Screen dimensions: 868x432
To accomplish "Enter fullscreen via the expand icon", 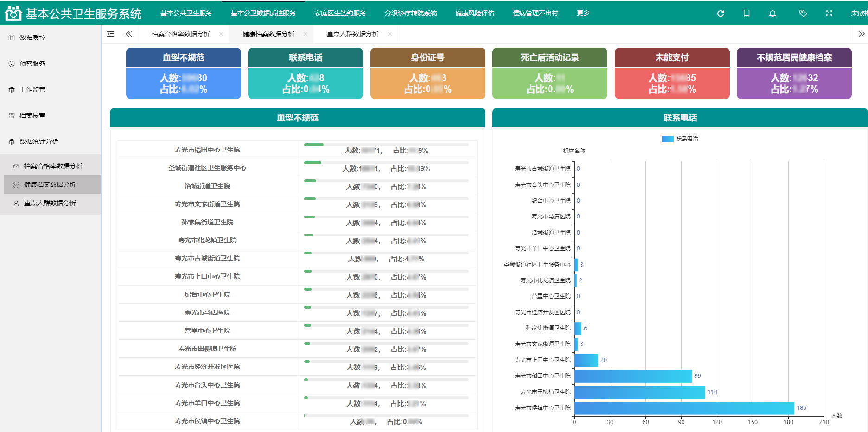I will click(829, 13).
